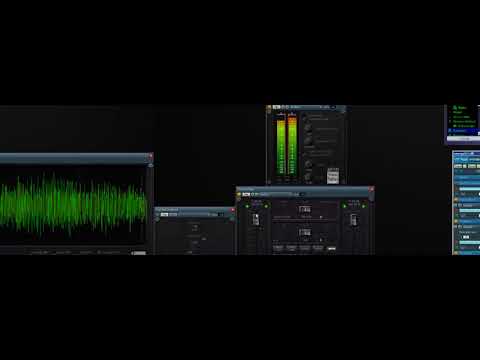
Task: Click the first small button in the right blue panel's toolbar row
Action: point(458,166)
